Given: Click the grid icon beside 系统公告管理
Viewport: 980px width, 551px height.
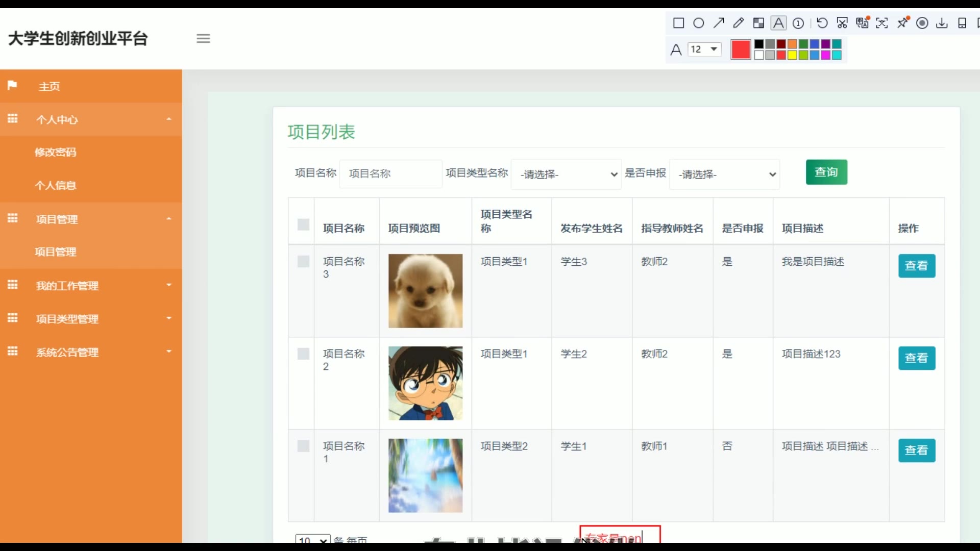Looking at the screenshot, I should coord(12,351).
